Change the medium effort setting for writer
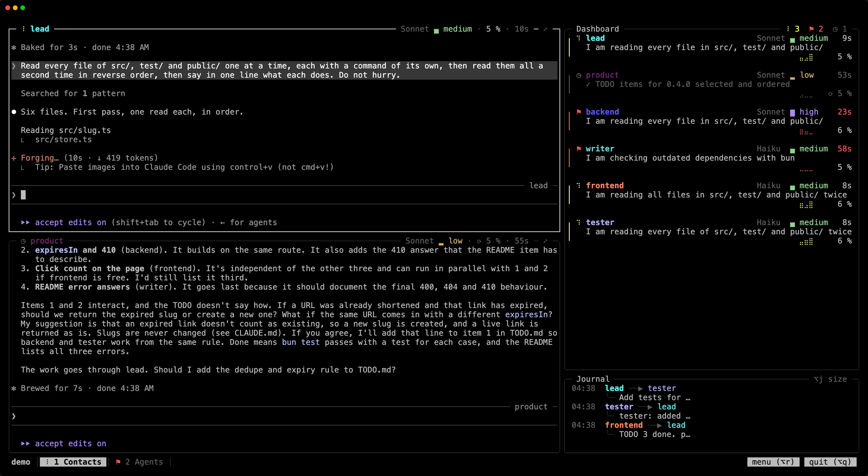 pos(814,149)
